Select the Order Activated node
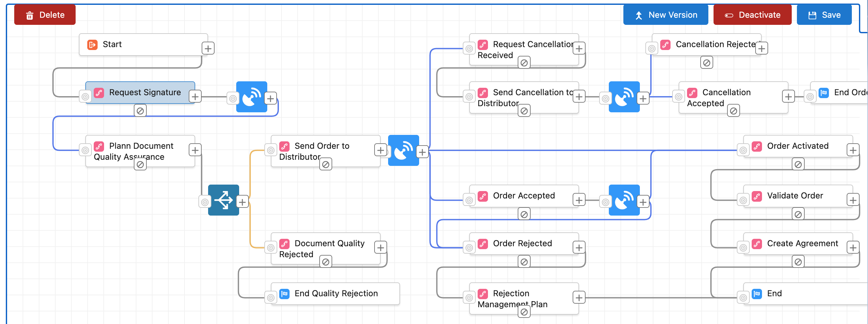 pyautogui.click(x=798, y=146)
